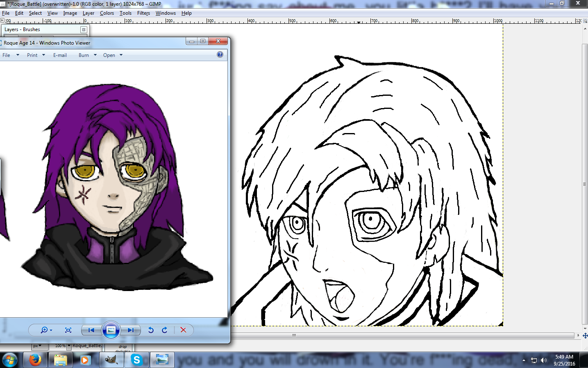This screenshot has height=368, width=588.
Task: Launch Firefox from the taskbar
Action: click(35, 360)
